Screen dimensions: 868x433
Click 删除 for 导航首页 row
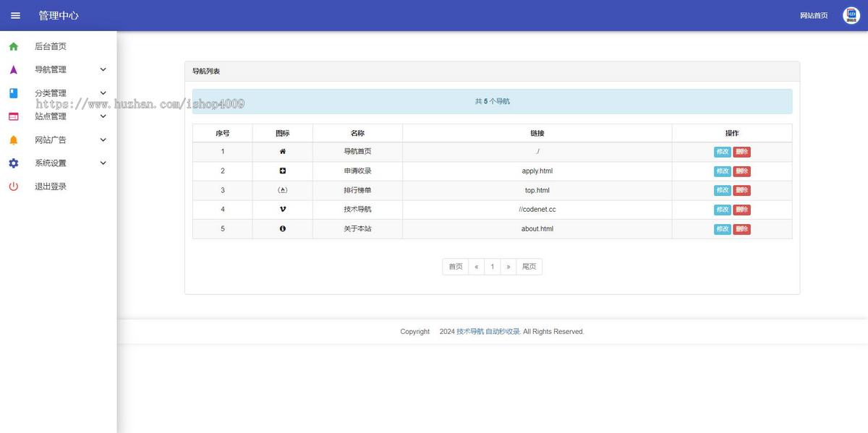coord(741,152)
